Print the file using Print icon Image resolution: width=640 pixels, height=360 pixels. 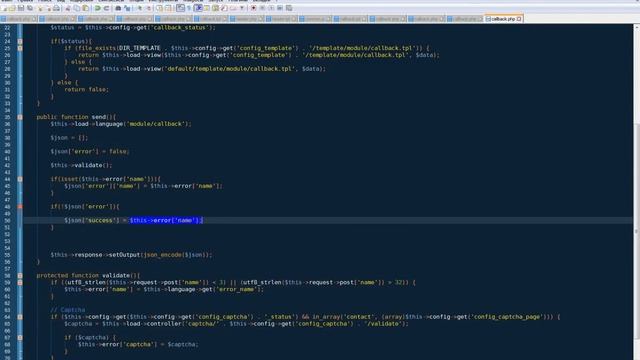pyautogui.click(x=56, y=8)
